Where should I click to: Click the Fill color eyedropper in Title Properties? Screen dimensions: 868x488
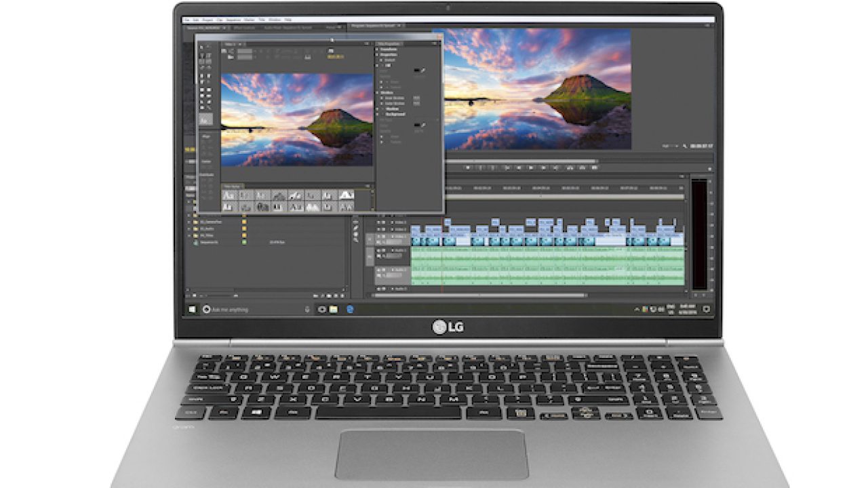pyautogui.click(x=423, y=70)
